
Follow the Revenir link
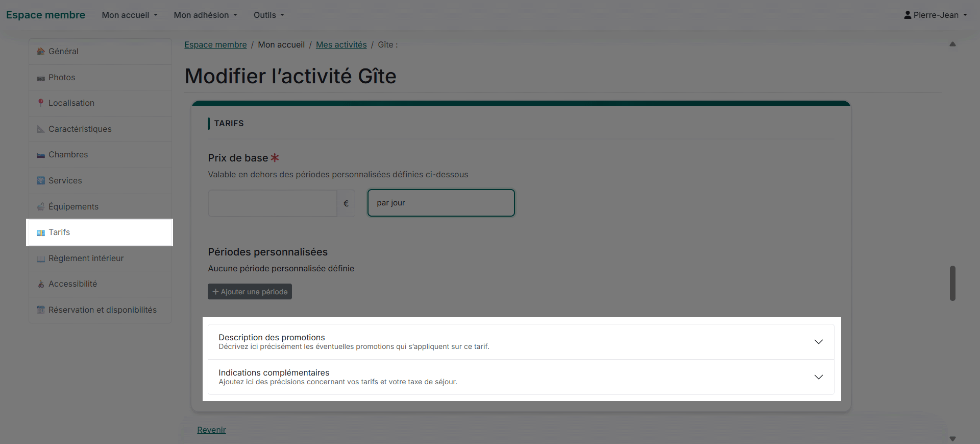(x=211, y=430)
